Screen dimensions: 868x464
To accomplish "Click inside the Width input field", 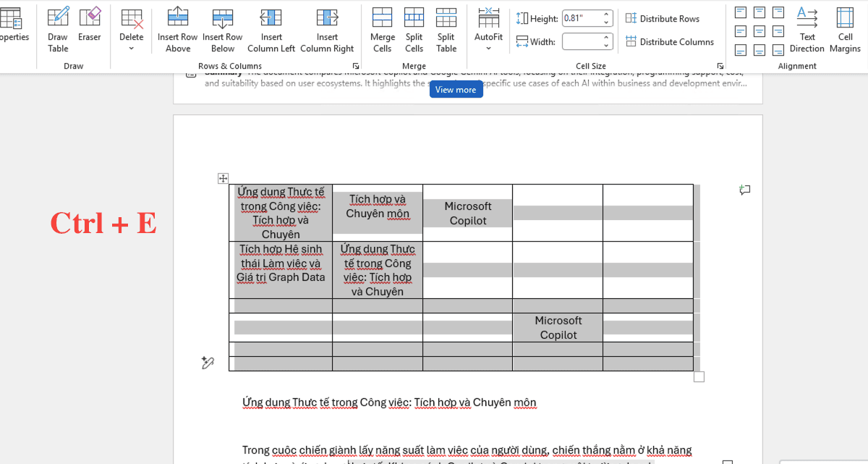I will (x=580, y=42).
